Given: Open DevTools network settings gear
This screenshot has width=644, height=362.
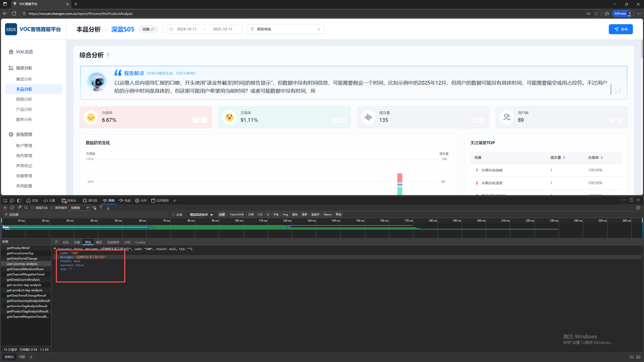Looking at the screenshot, I should tap(638, 208).
